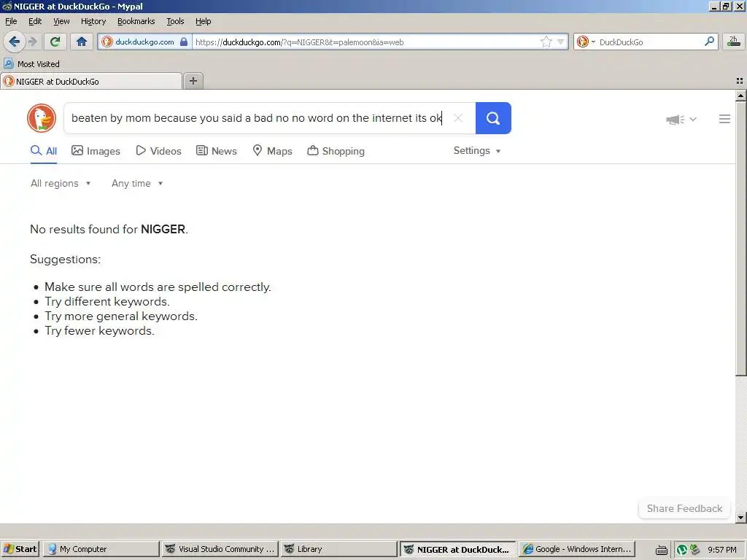The height and width of the screenshot is (560, 747).
Task: Open the Windows Start menu
Action: [20, 549]
